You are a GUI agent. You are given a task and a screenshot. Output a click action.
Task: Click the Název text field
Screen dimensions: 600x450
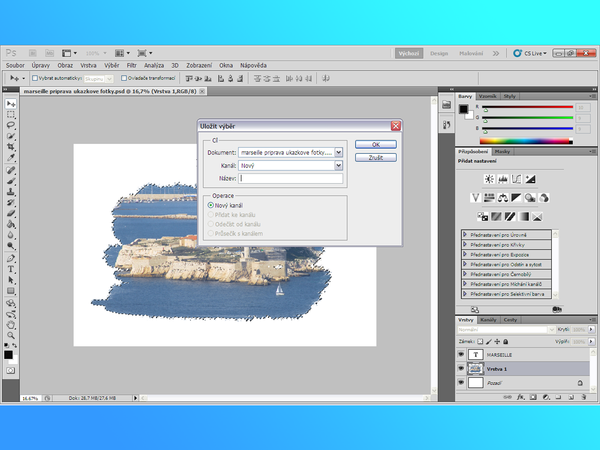[290, 178]
